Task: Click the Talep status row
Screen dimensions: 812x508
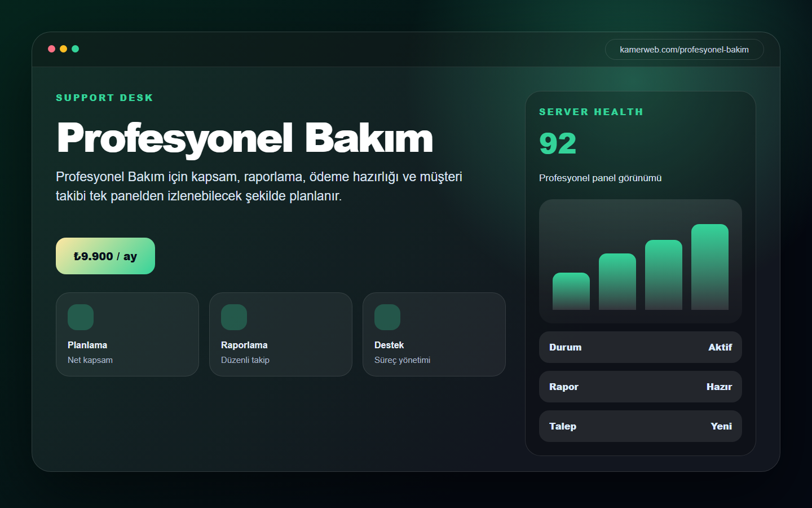Action: click(x=641, y=426)
